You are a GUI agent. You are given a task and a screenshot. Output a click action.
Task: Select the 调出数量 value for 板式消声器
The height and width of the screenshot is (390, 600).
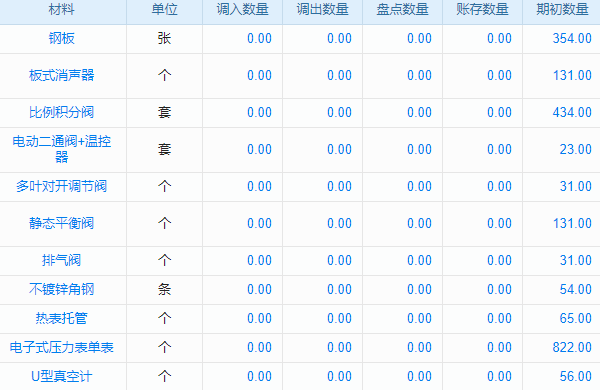[x=339, y=75]
